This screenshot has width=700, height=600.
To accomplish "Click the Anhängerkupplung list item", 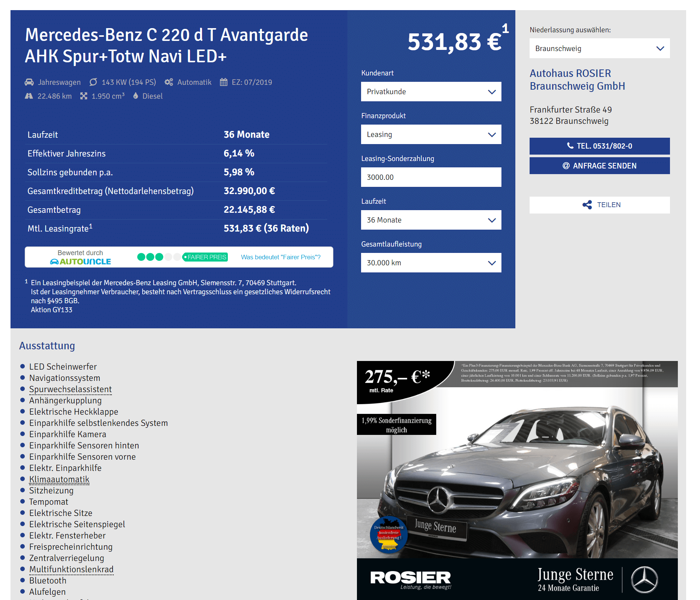I will (65, 400).
